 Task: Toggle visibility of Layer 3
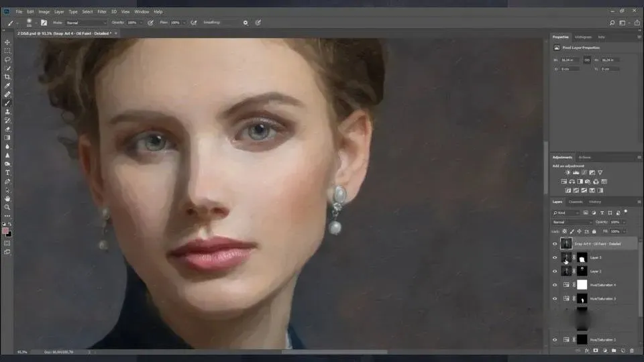click(x=555, y=257)
